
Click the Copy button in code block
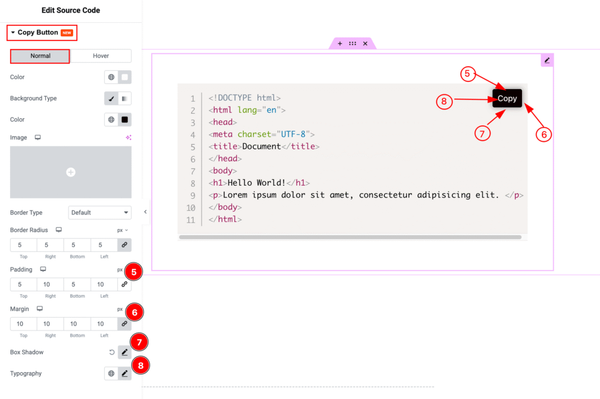tap(507, 98)
